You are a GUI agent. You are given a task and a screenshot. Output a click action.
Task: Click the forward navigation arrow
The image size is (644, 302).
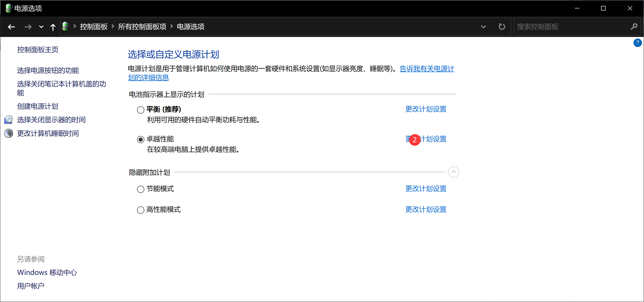click(28, 27)
